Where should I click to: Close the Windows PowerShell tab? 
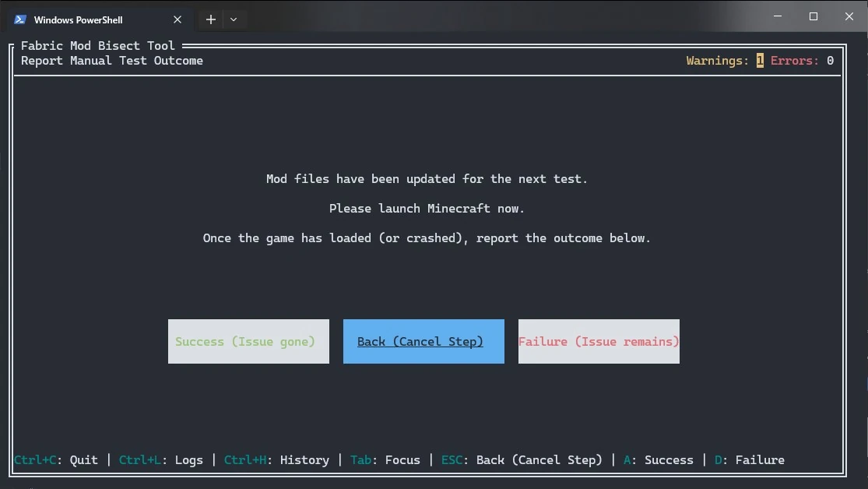(177, 19)
